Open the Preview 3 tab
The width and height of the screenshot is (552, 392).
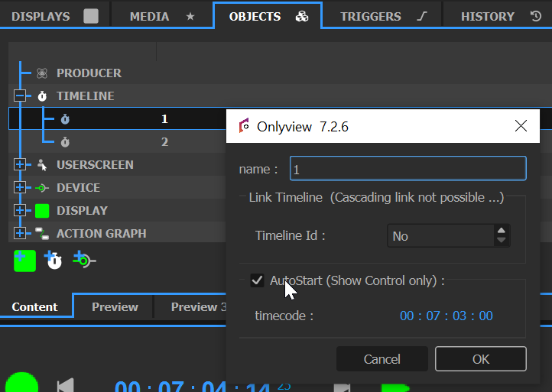pyautogui.click(x=198, y=307)
